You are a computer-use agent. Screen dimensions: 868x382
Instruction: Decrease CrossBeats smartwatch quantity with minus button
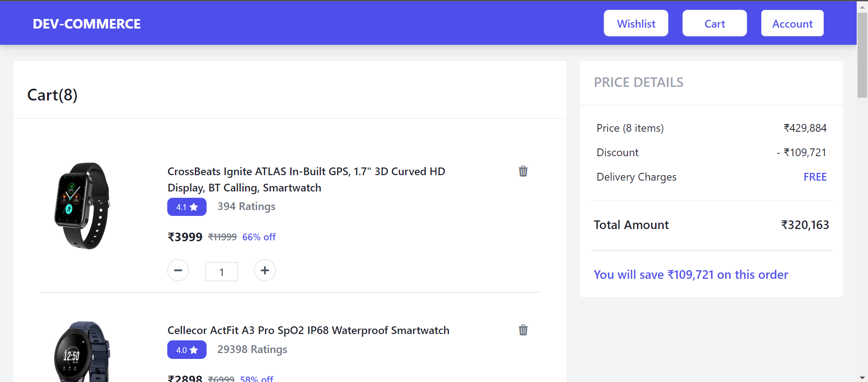click(178, 270)
